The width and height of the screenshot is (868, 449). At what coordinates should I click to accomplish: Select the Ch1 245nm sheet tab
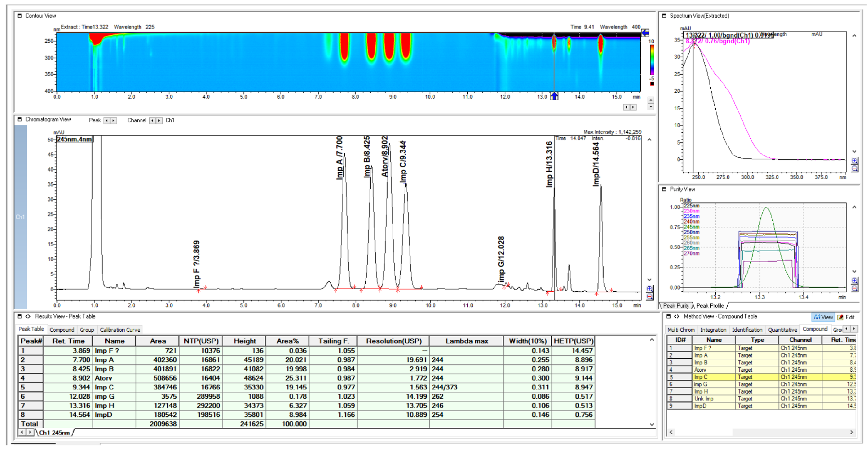[x=54, y=432]
